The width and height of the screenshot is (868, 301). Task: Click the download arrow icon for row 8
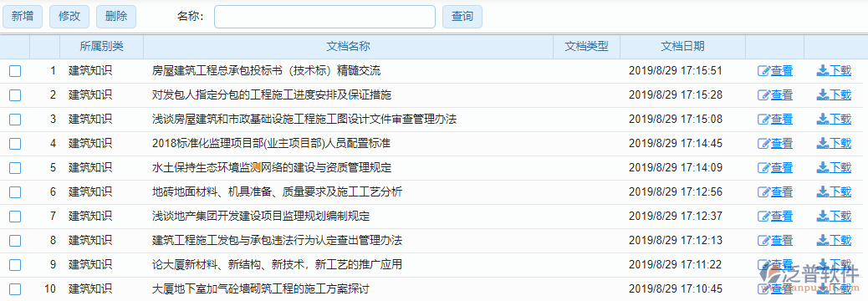point(822,240)
